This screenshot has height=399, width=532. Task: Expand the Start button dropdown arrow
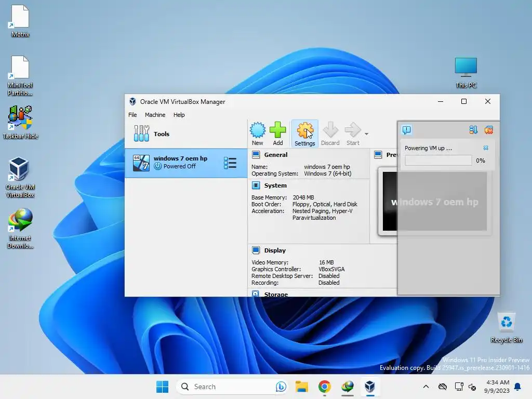point(366,134)
